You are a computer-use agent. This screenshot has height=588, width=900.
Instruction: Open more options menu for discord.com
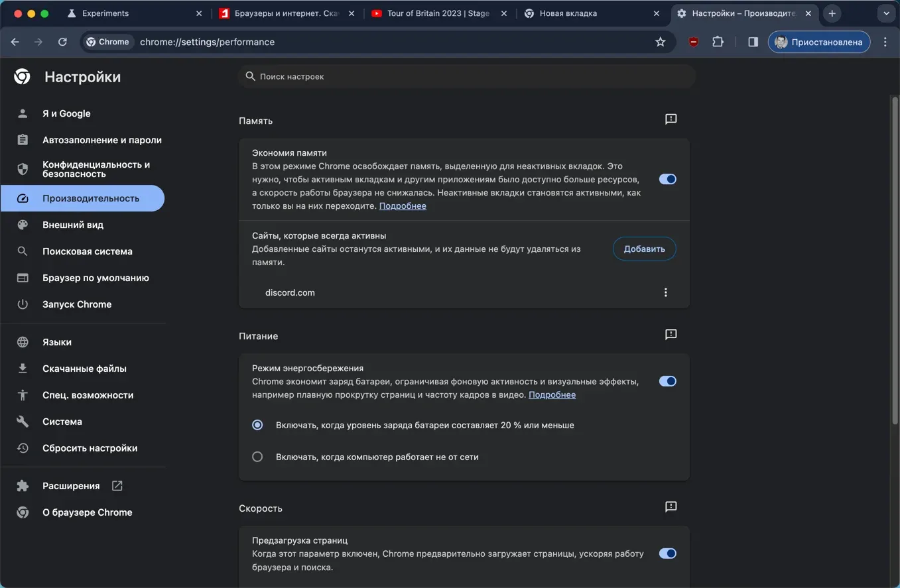tap(666, 292)
